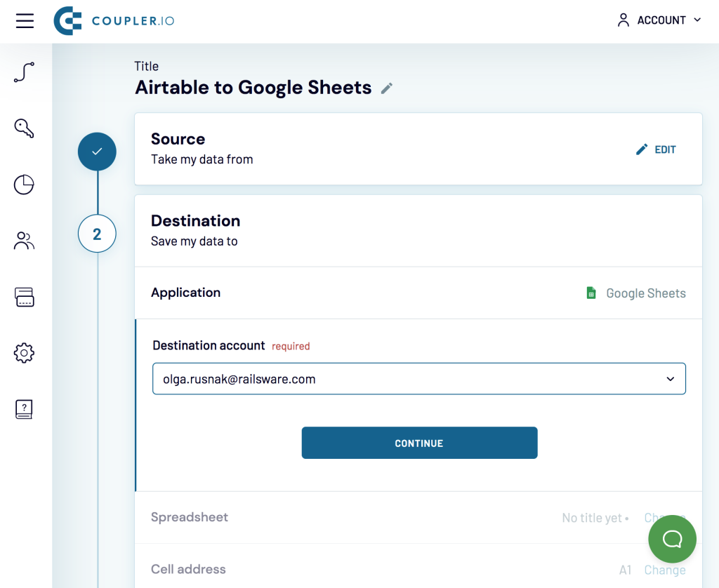The image size is (719, 588).
Task: Click the account user icon
Action: (624, 20)
